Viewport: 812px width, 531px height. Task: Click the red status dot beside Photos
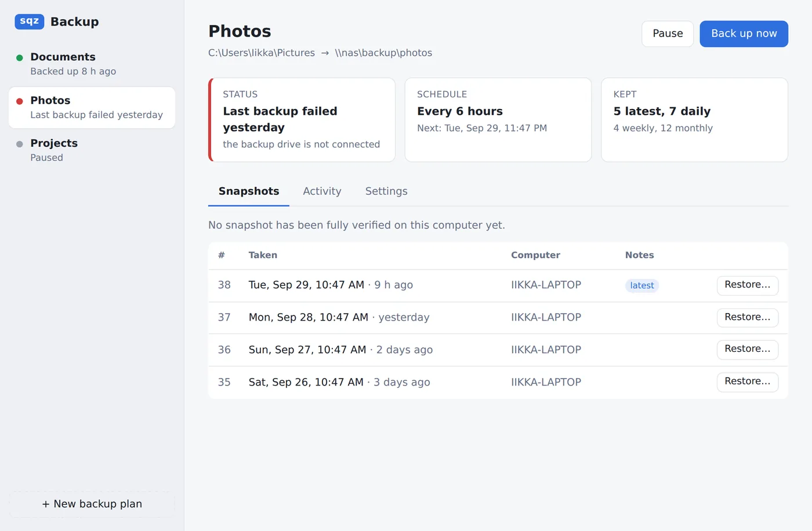[x=19, y=101]
